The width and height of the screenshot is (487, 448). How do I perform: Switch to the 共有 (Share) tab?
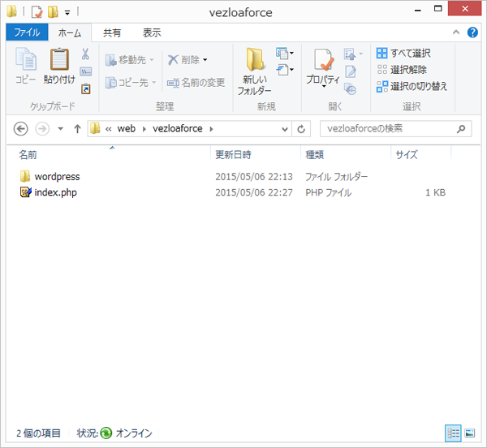(112, 32)
